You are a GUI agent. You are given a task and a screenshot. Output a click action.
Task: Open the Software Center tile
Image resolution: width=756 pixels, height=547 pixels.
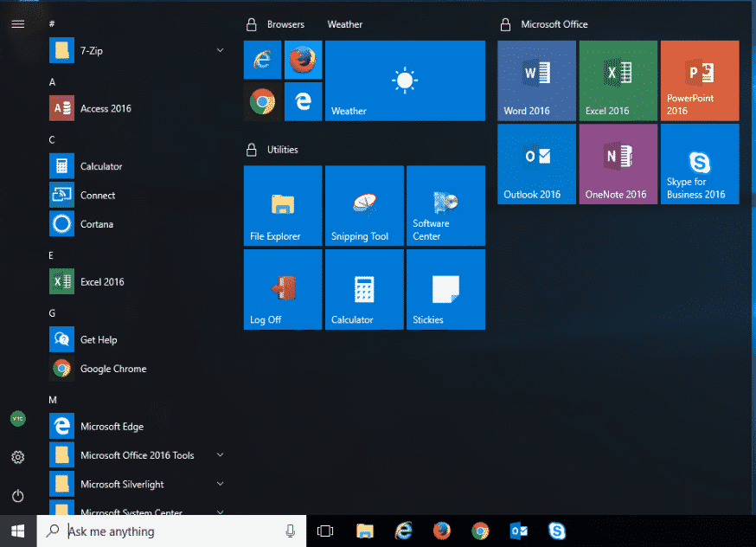click(x=446, y=206)
